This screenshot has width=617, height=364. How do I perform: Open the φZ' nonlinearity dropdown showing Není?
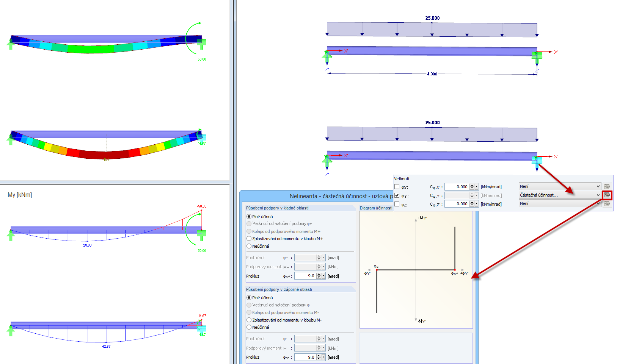pyautogui.click(x=560, y=203)
